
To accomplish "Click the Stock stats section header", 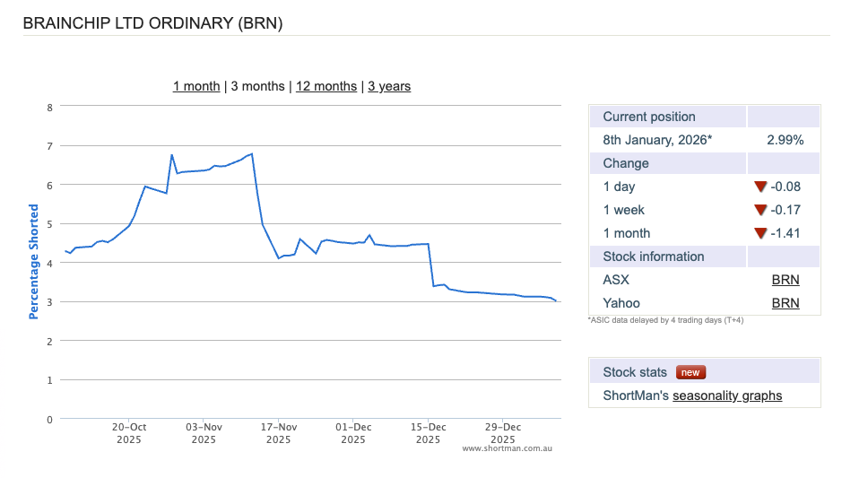I will 635,372.
